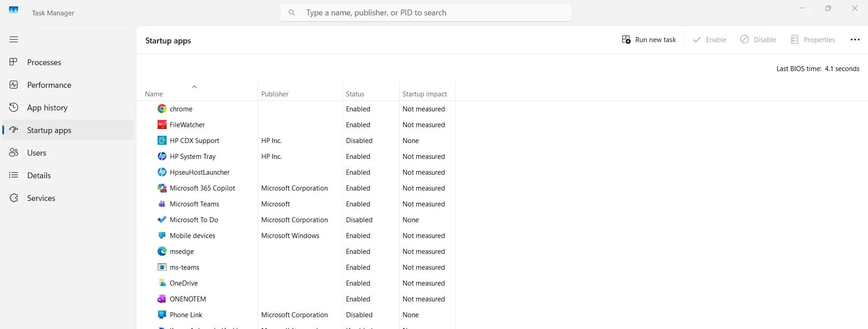Click the chrome app icon
This screenshot has width=868, height=329.
point(162,109)
